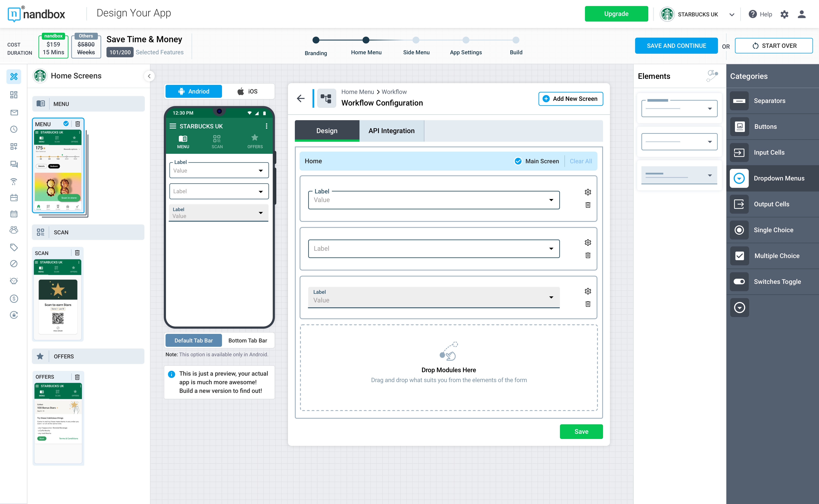The image size is (819, 504).
Task: Select Dropdown Menus category
Action: tap(773, 178)
